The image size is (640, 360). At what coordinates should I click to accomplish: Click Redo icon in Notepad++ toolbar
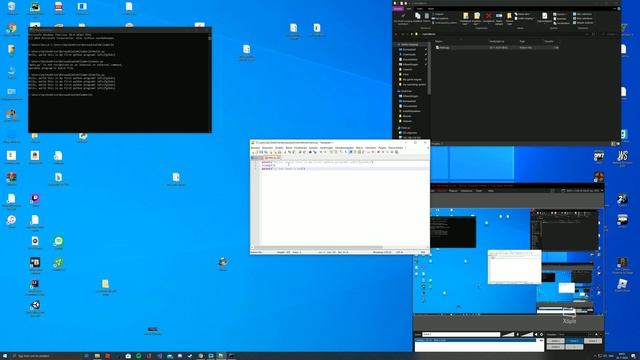coord(304,152)
